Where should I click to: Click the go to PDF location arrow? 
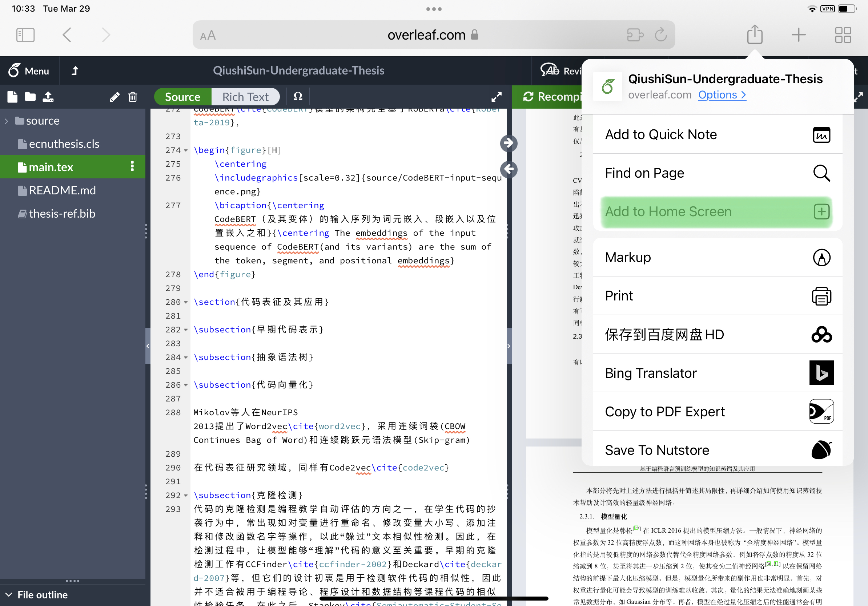pyautogui.click(x=509, y=143)
